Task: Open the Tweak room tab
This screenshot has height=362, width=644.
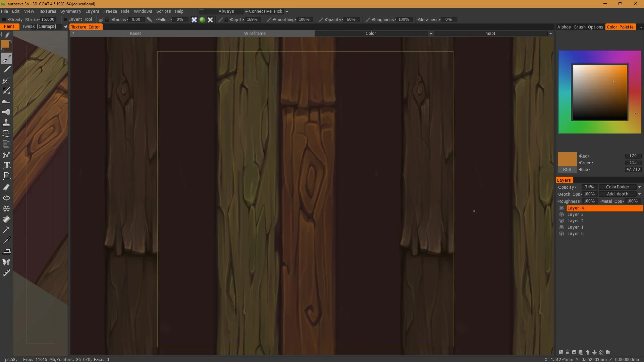Action: 29,26
